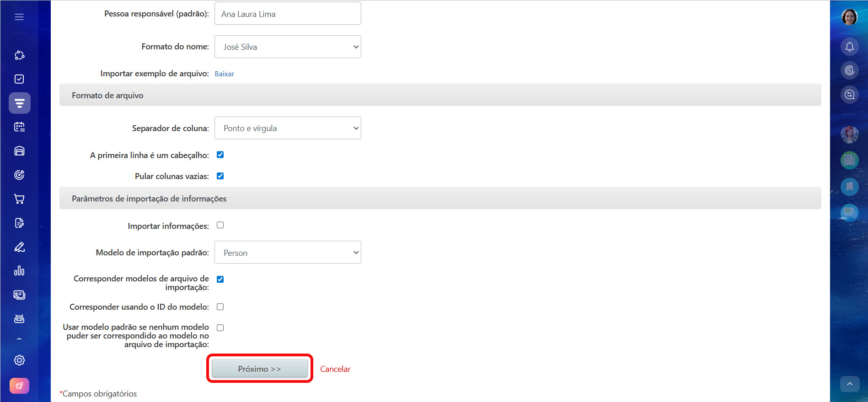The height and width of the screenshot is (402, 868).
Task: Click the 'Próximo >>' button
Action: pyautogui.click(x=259, y=369)
